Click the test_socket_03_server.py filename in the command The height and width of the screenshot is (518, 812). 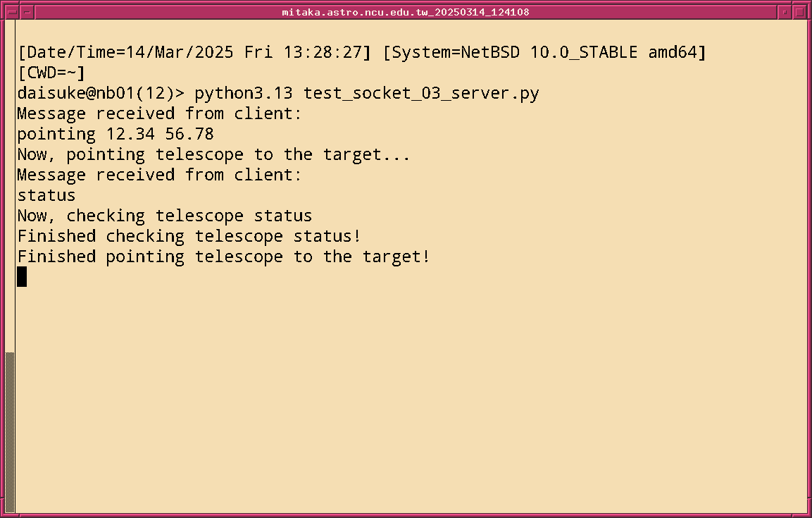point(421,93)
